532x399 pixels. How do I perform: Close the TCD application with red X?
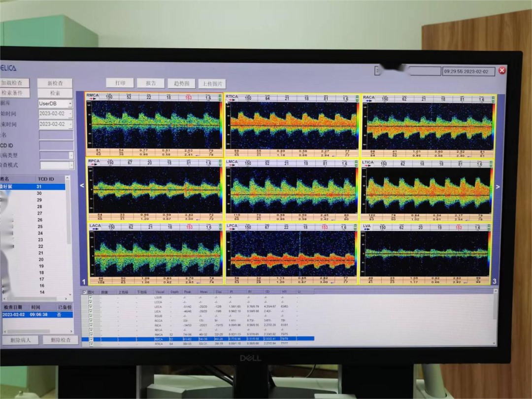point(502,70)
